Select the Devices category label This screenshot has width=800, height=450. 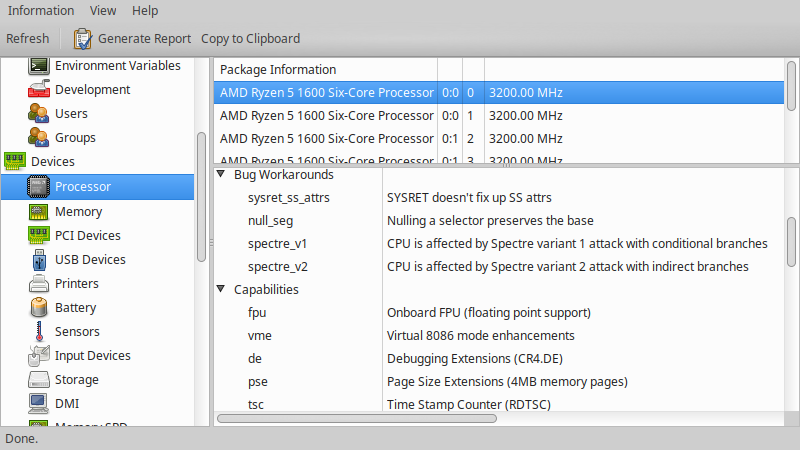pyautogui.click(x=53, y=162)
